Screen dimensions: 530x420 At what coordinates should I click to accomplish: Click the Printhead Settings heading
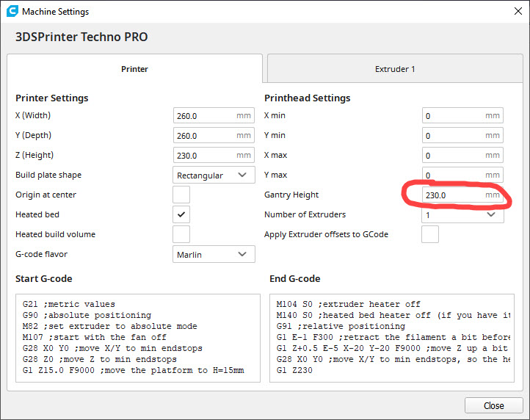pos(308,98)
